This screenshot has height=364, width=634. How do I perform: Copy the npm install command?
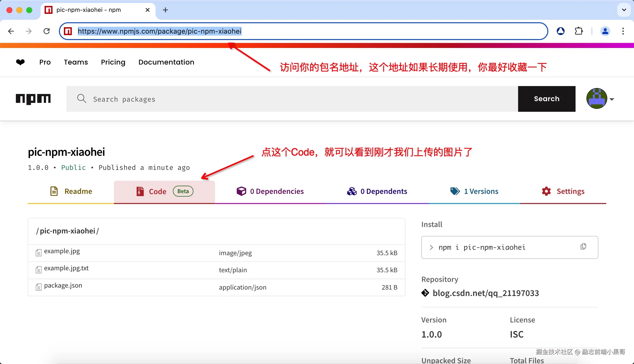click(583, 247)
